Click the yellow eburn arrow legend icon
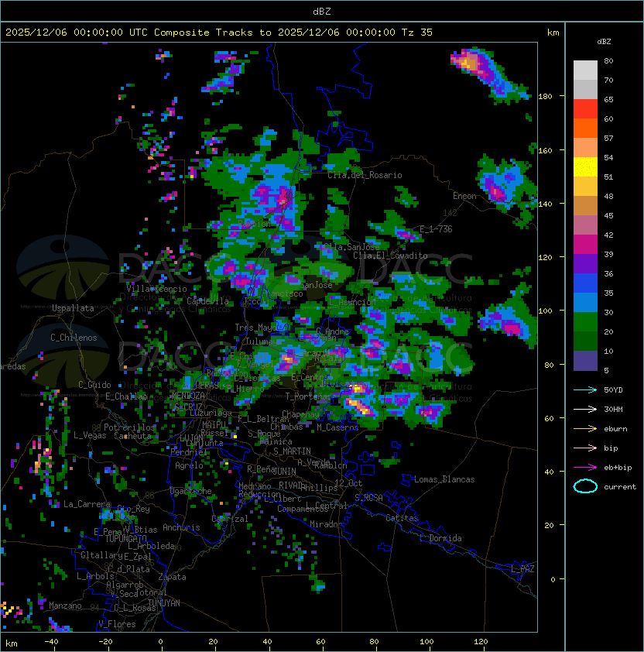Image resolution: width=644 pixels, height=652 pixels. (585, 428)
